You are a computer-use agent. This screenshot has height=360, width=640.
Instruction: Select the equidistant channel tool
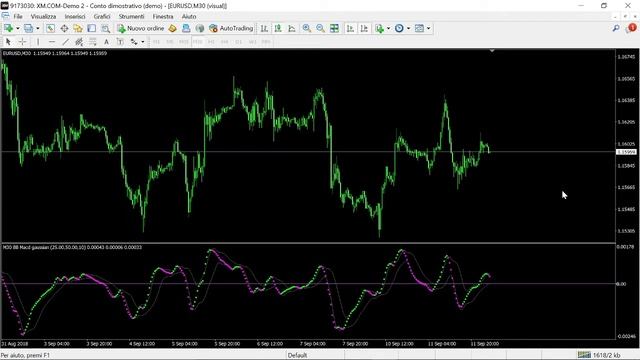(79, 42)
